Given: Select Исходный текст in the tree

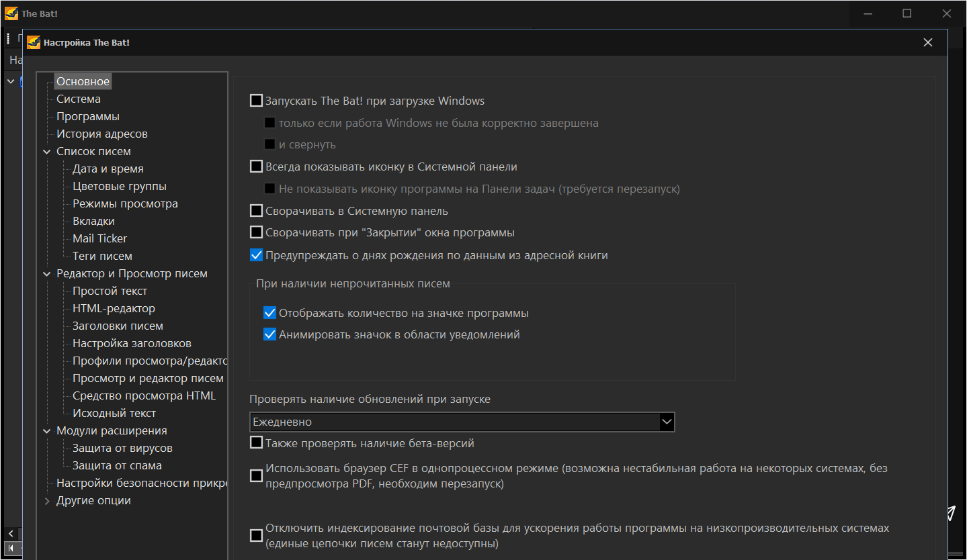Looking at the screenshot, I should (x=114, y=413).
